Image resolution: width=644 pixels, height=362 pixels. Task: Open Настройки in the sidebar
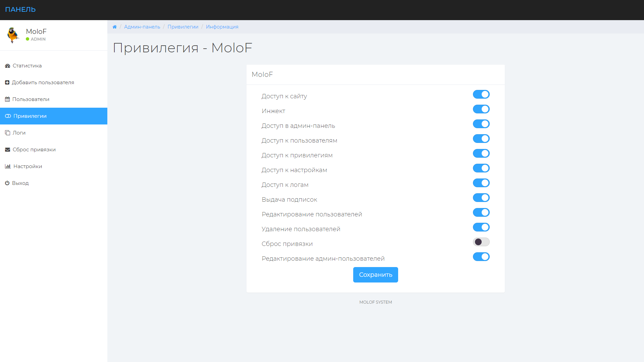pos(54,166)
